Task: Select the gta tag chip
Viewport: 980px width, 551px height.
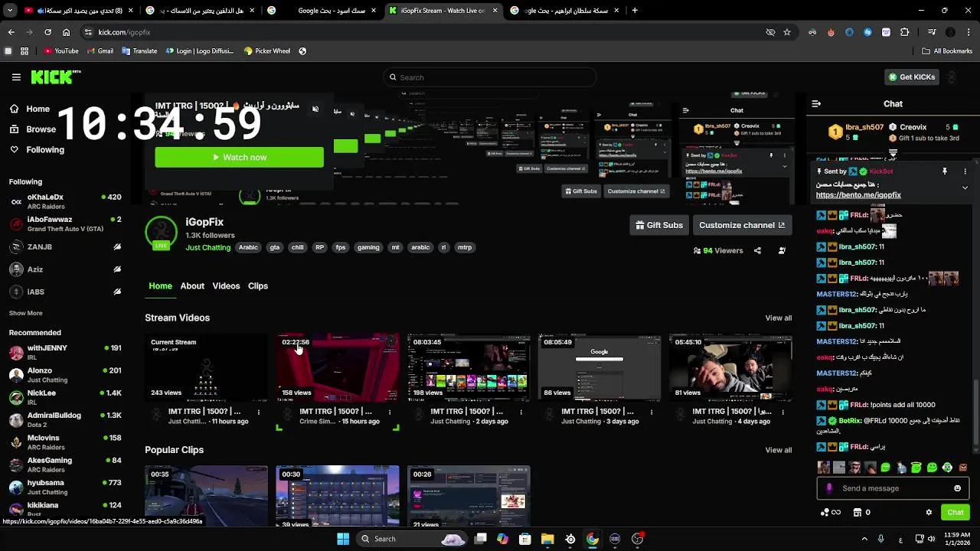Action: [x=275, y=247]
